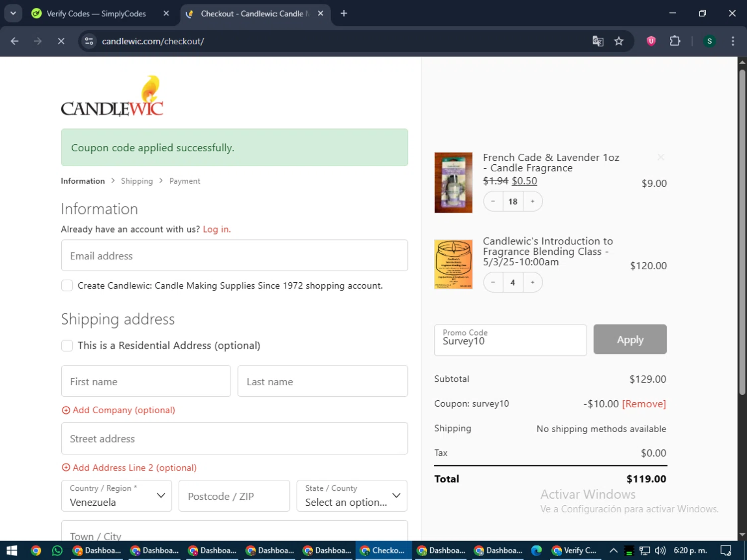Go to Payment breadcrumb step
Viewport: 747px width, 560px height.
(185, 181)
